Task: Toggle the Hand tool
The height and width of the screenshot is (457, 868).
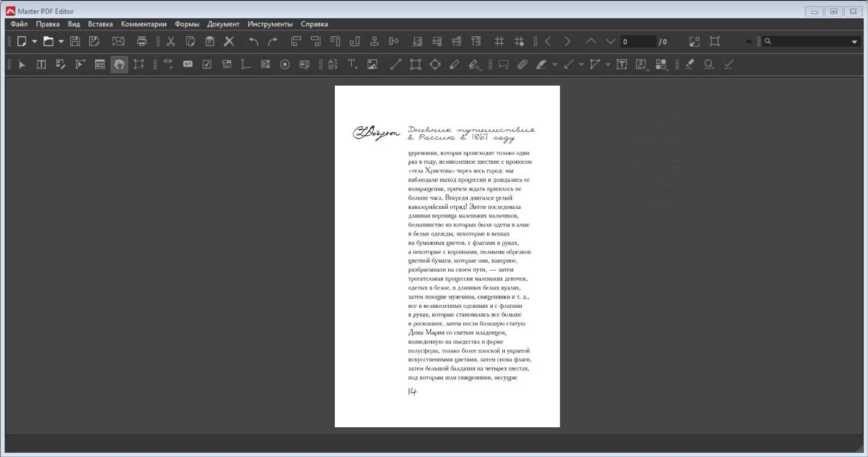Action: (x=119, y=64)
